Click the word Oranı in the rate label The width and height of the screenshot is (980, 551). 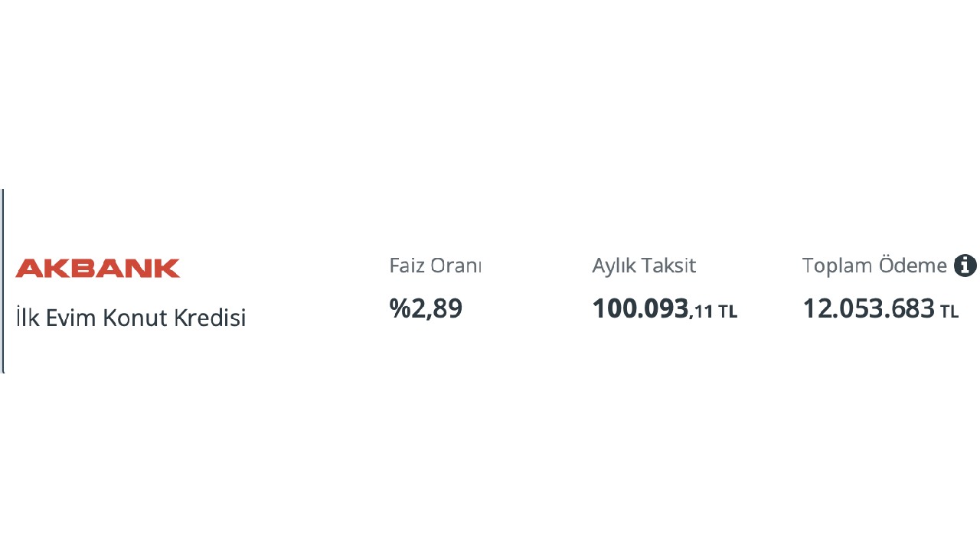pos(456,266)
